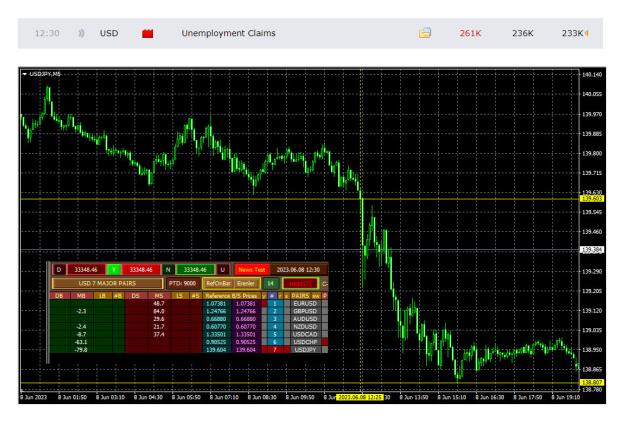Click EURUSD reference price 1.07381 teal cell
This screenshot has height=423, width=625.
216,304
